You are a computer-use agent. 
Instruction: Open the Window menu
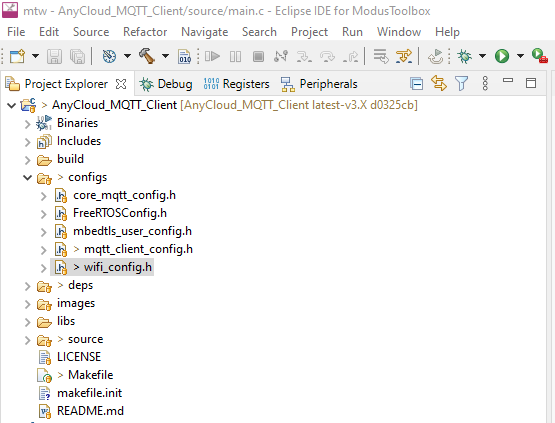pyautogui.click(x=399, y=32)
